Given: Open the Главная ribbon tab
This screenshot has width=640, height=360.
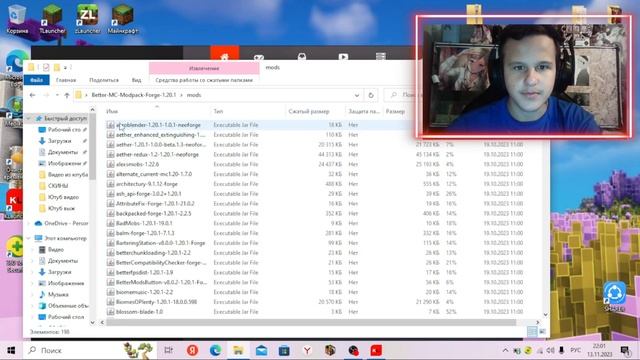Looking at the screenshot, I should pyautogui.click(x=66, y=80).
